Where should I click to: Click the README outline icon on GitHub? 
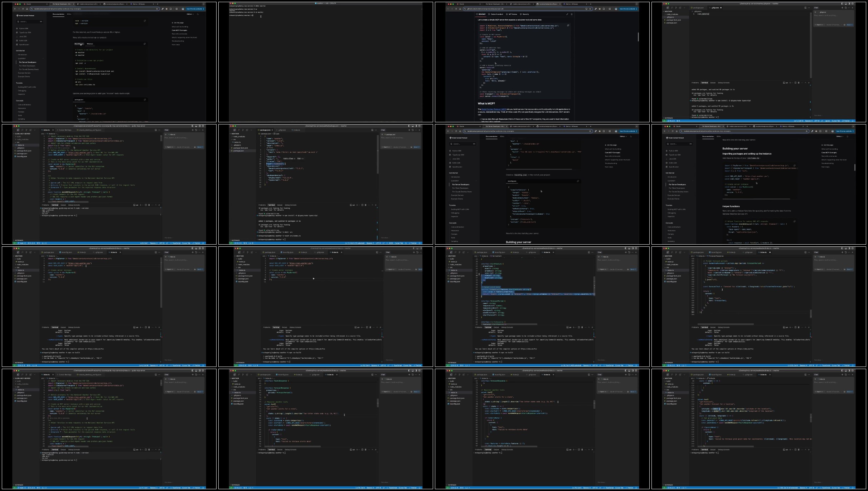(x=572, y=14)
